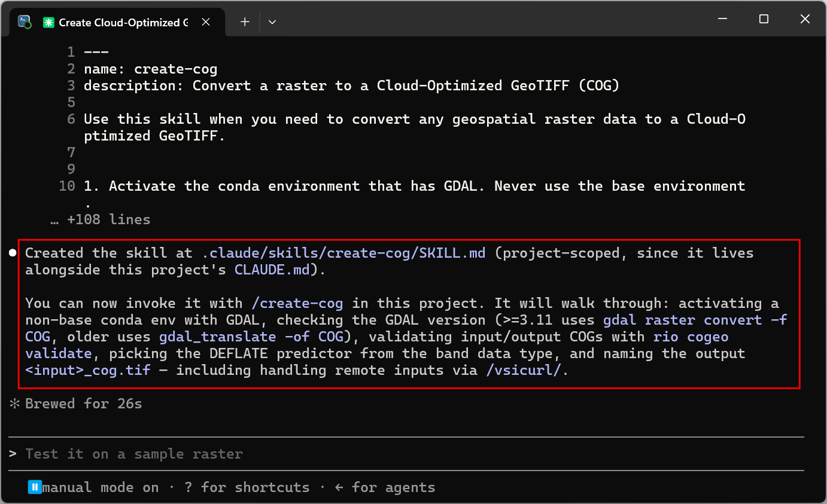Focus the prompt input showing Test it on a sample raster

pyautogui.click(x=413, y=454)
